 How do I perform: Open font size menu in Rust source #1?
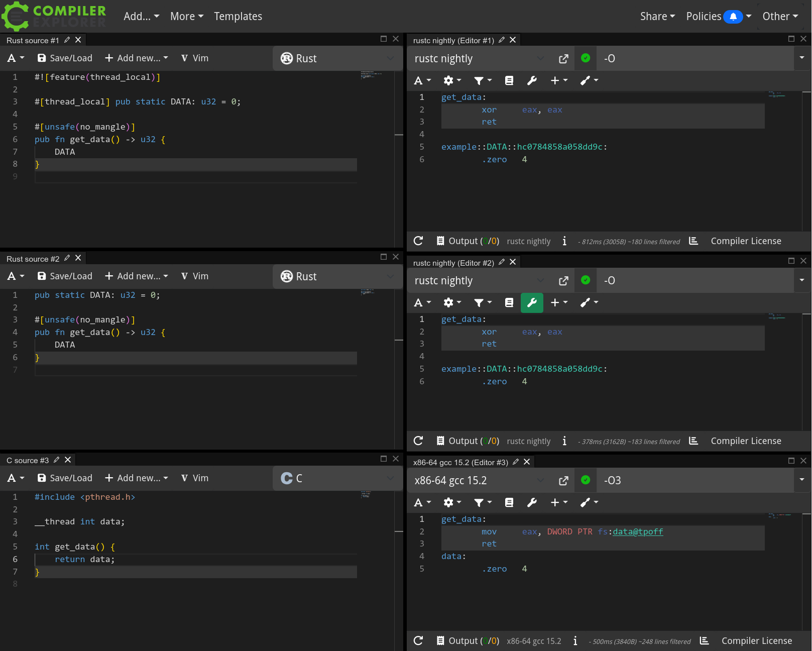click(x=16, y=58)
